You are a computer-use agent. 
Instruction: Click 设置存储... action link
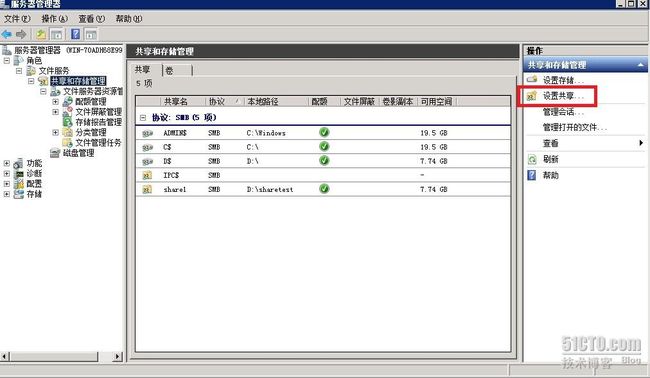[x=563, y=80]
